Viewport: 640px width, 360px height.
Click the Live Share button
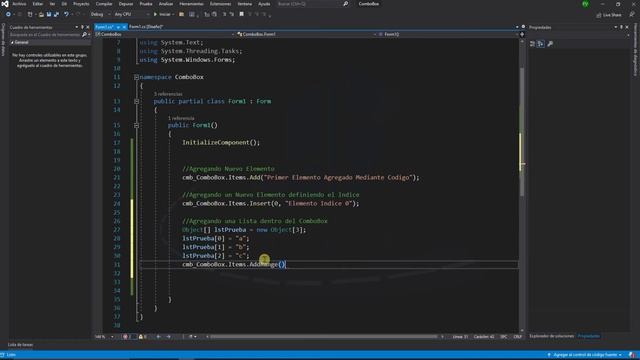coord(609,15)
